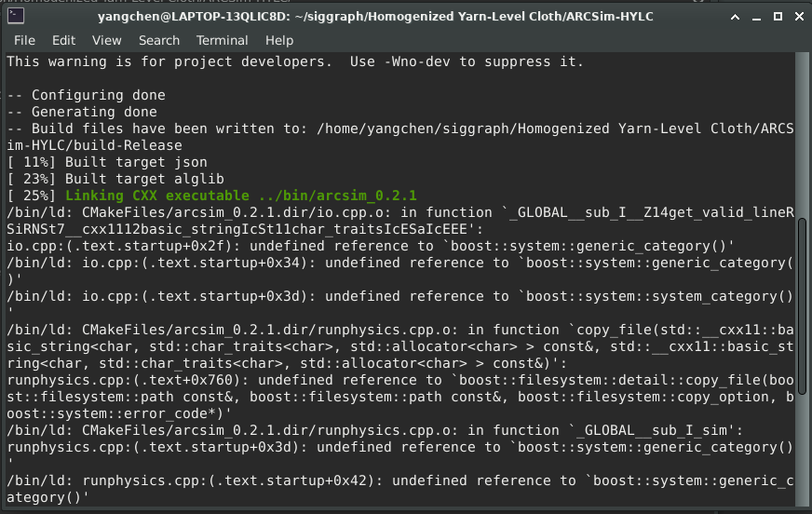Screen dimensions: 812x514
Task: Click the -Wno-dev warning line
Action: pos(294,61)
